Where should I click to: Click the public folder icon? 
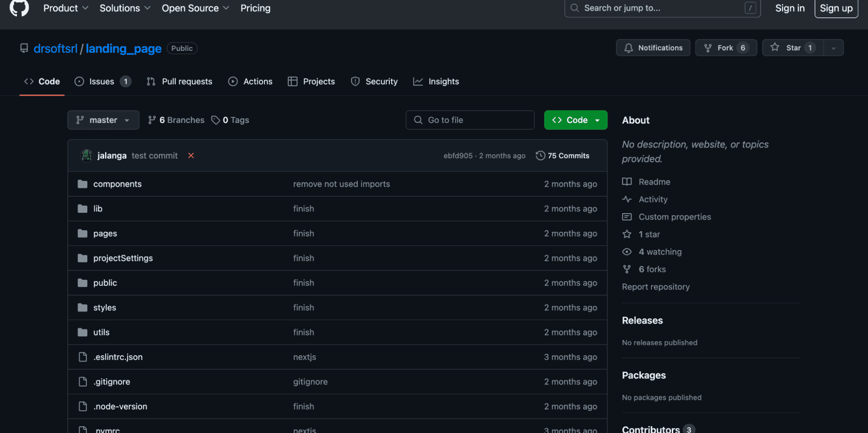coord(83,283)
